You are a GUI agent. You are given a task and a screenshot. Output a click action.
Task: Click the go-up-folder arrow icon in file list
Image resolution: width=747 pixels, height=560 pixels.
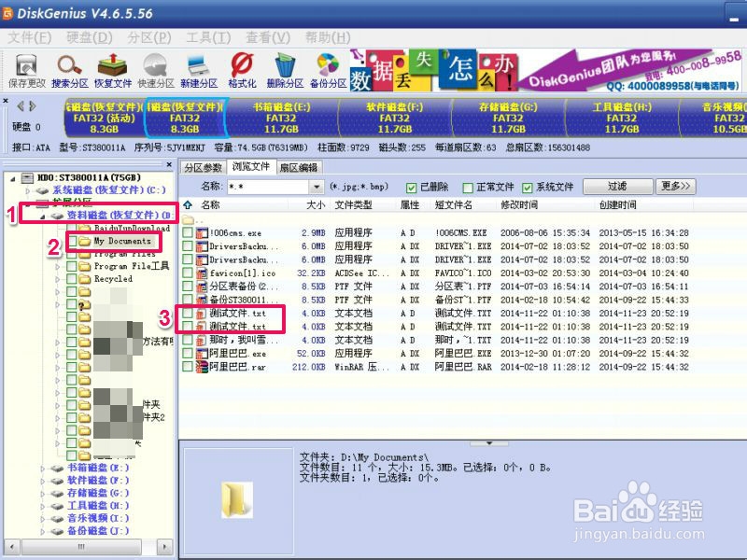tap(188, 204)
